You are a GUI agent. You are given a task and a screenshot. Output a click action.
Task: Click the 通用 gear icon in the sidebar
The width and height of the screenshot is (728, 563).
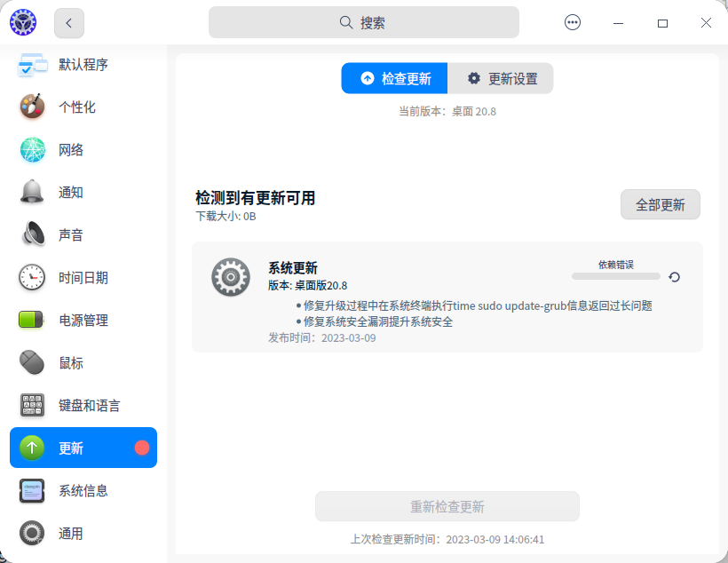[32, 533]
